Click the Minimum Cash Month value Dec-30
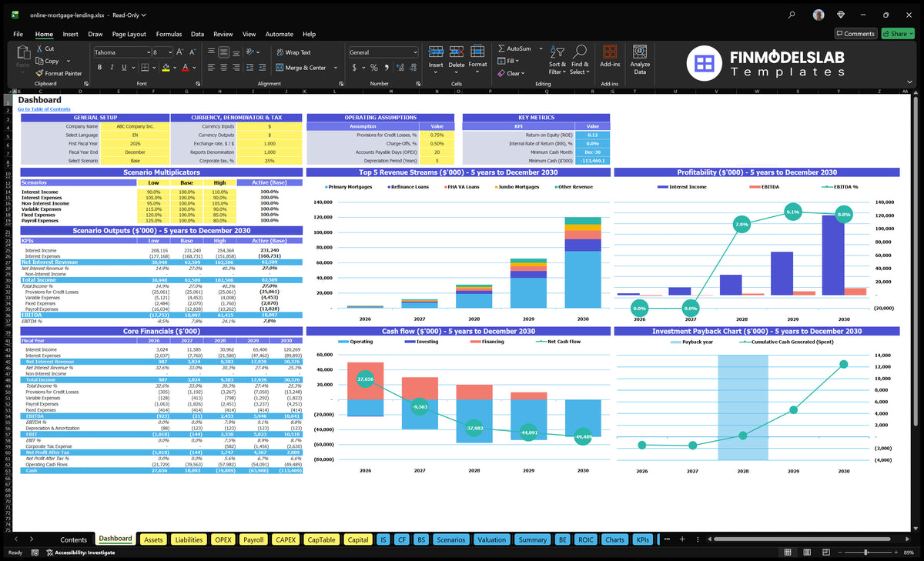 (x=593, y=152)
